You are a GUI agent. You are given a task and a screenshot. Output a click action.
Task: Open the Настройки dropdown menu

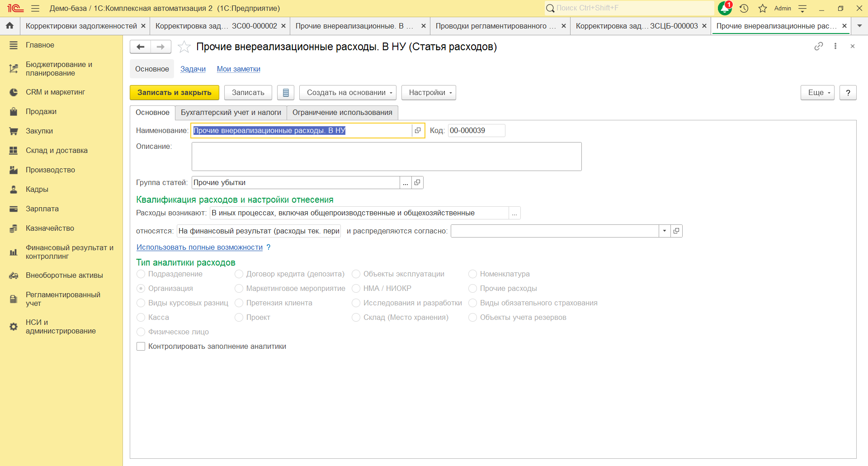pyautogui.click(x=428, y=92)
